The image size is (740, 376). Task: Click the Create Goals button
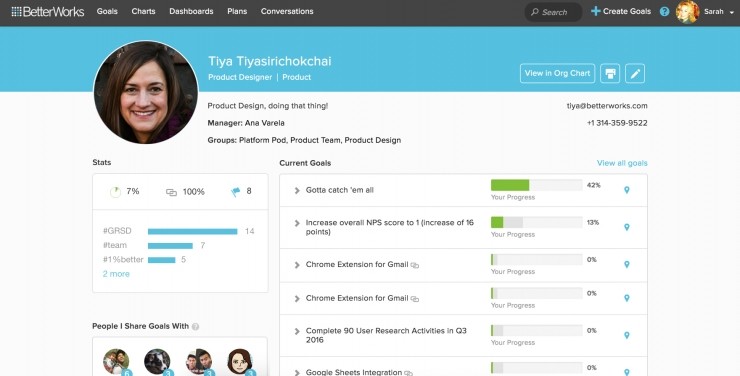[x=621, y=11]
